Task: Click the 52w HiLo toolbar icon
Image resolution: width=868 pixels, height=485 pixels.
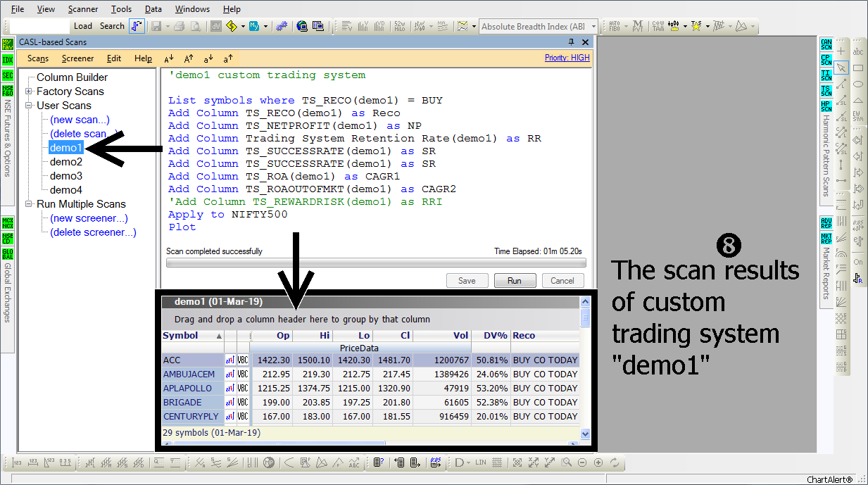Action: (x=401, y=26)
